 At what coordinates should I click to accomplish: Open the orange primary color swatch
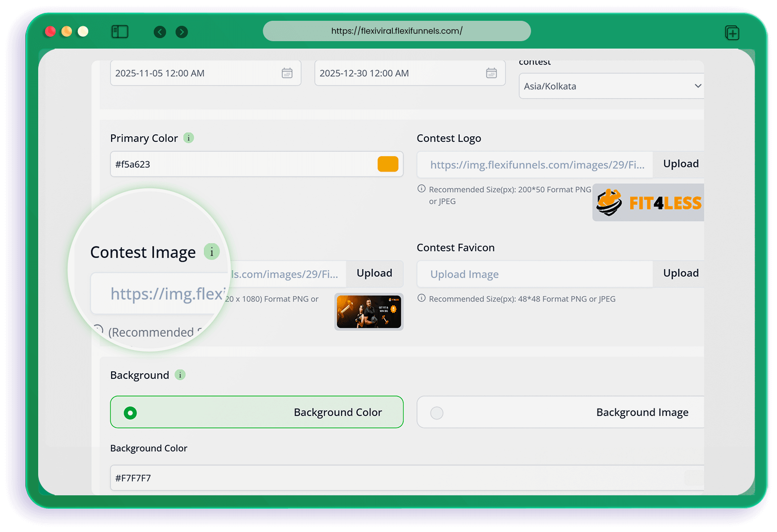(388, 164)
